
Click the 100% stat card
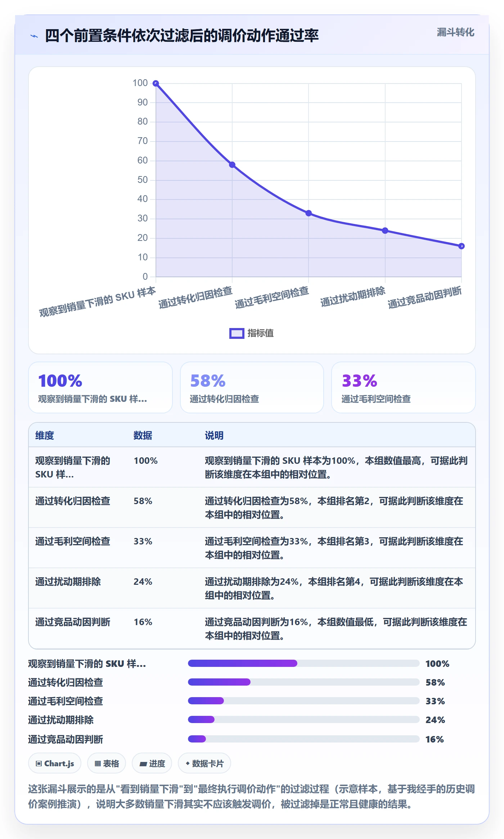[x=100, y=387]
